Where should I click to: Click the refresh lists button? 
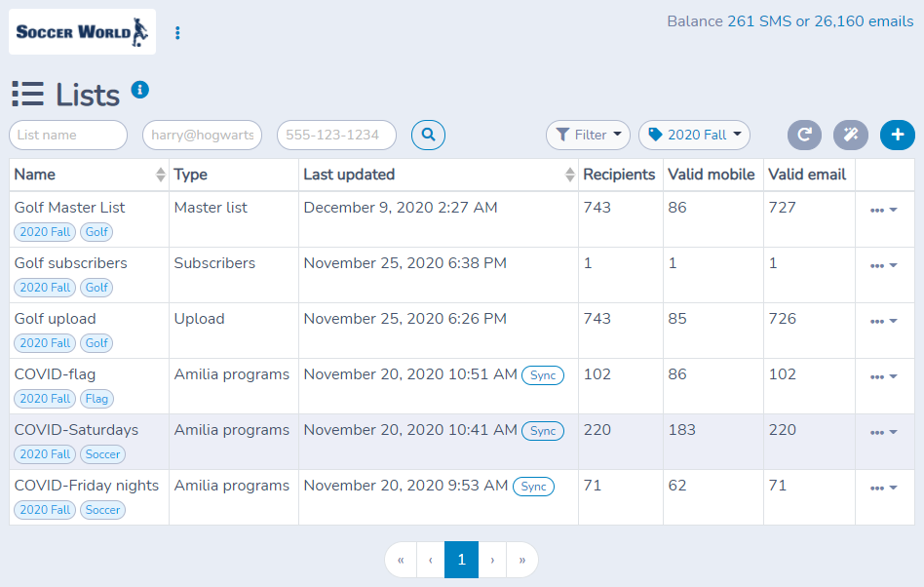pyautogui.click(x=804, y=135)
